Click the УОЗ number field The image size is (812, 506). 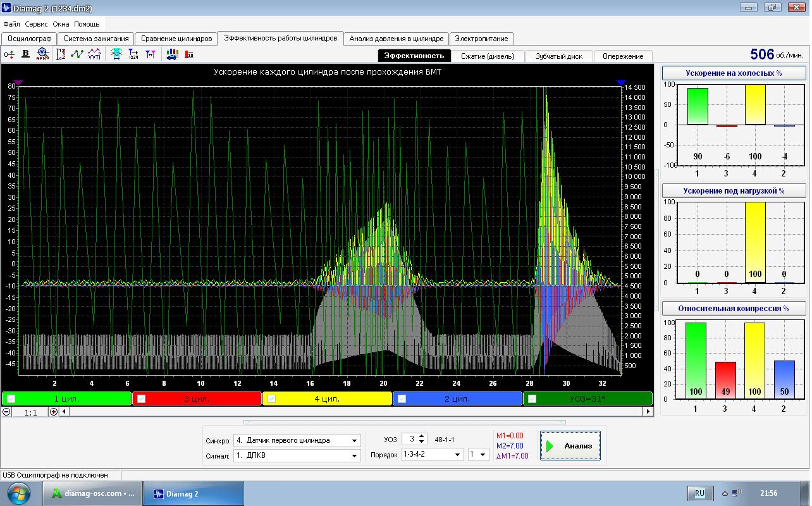[410, 440]
